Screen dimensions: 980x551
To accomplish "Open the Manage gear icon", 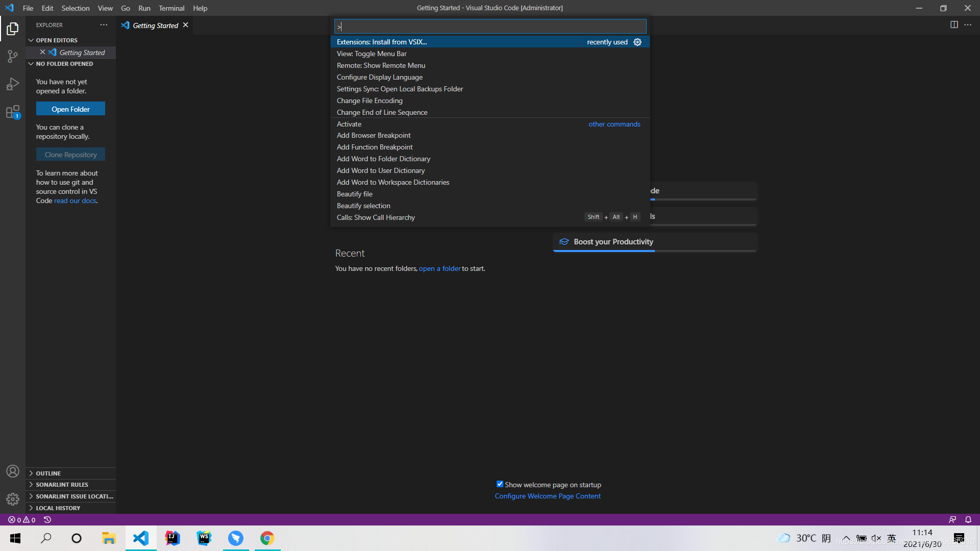I will click(x=12, y=499).
